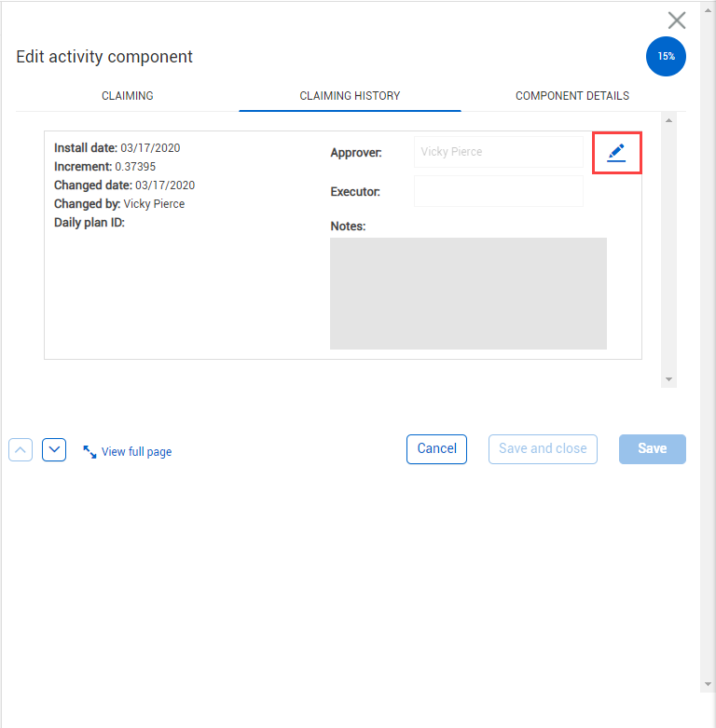Screen dimensions: 716x728
Task: Click the history panel scroll up arrow
Action: (668, 120)
